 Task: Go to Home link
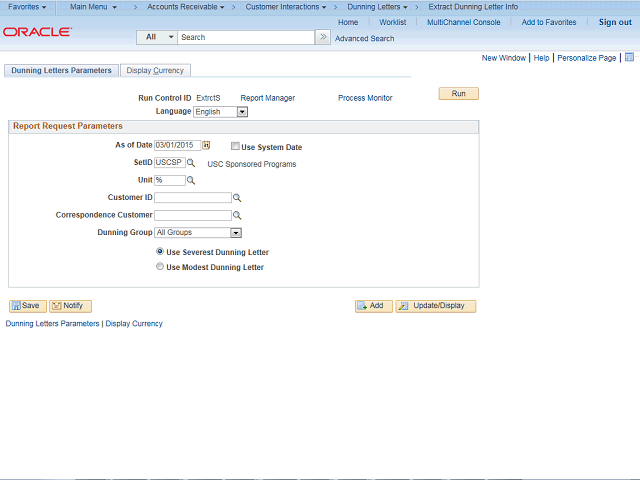point(348,22)
